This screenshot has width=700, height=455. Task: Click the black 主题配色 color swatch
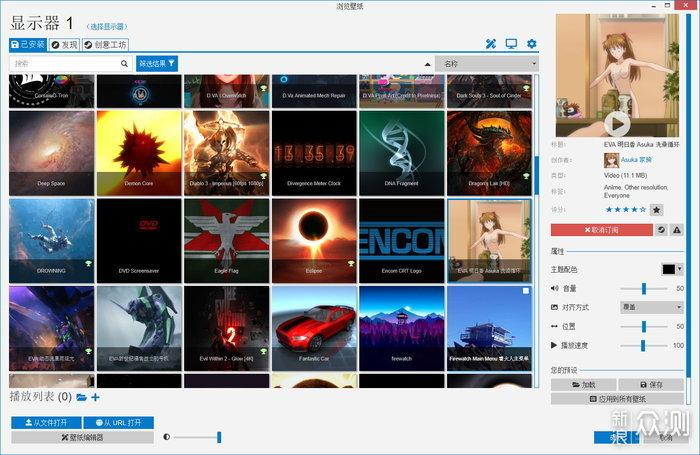point(669,269)
